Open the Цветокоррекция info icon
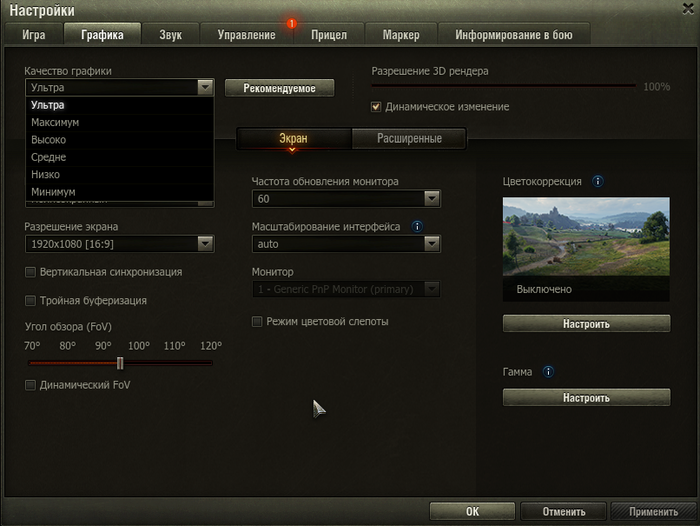The width and height of the screenshot is (700, 526). (x=598, y=181)
